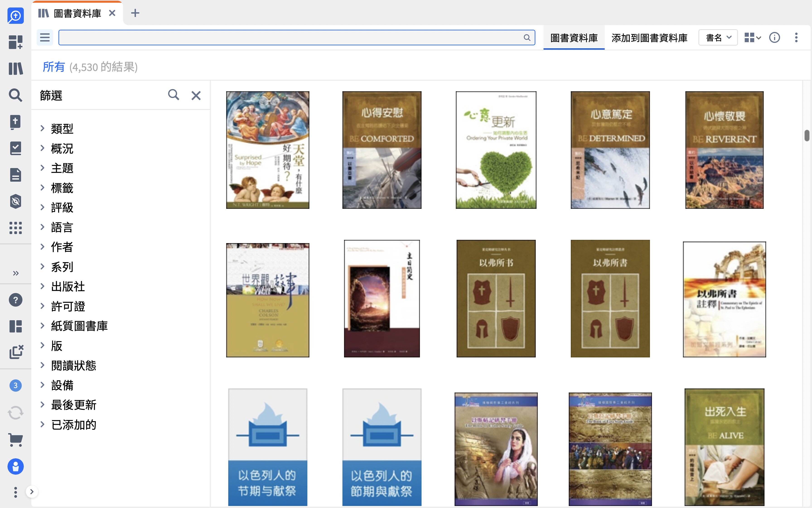The height and width of the screenshot is (508, 812).
Task: Click the library vertical scrollbar thumb
Action: (807, 135)
